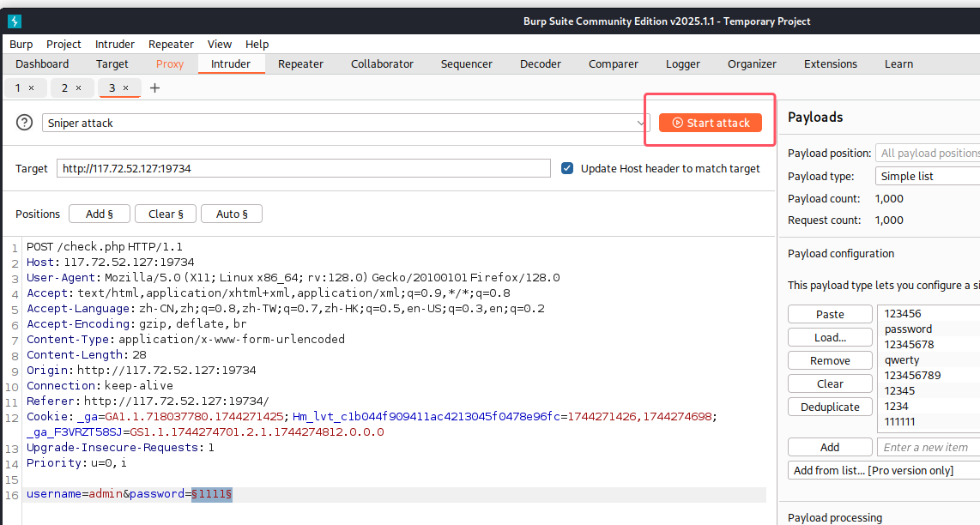Open Add from list Pro version dropdown
Screen dimensions: 980x525
click(884, 471)
